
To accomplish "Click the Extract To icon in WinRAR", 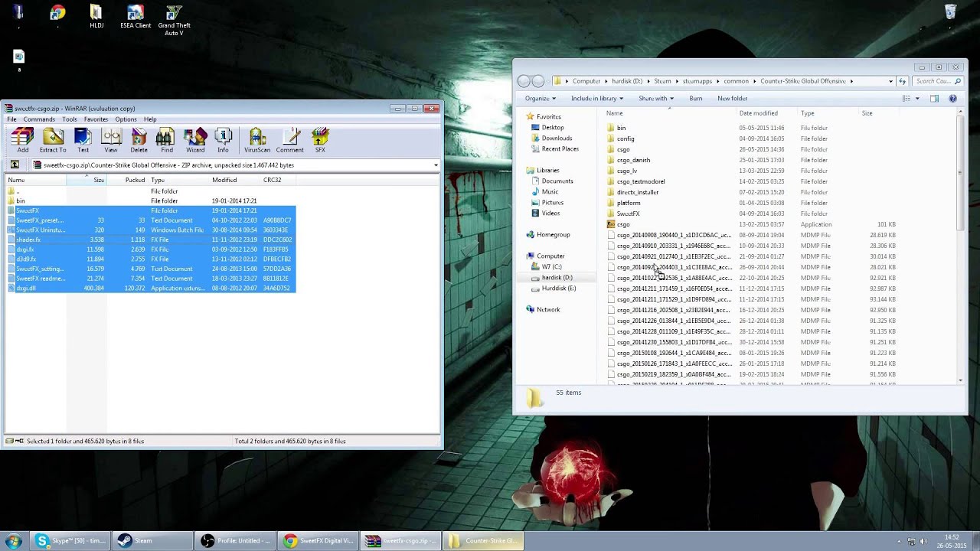I will pyautogui.click(x=53, y=140).
